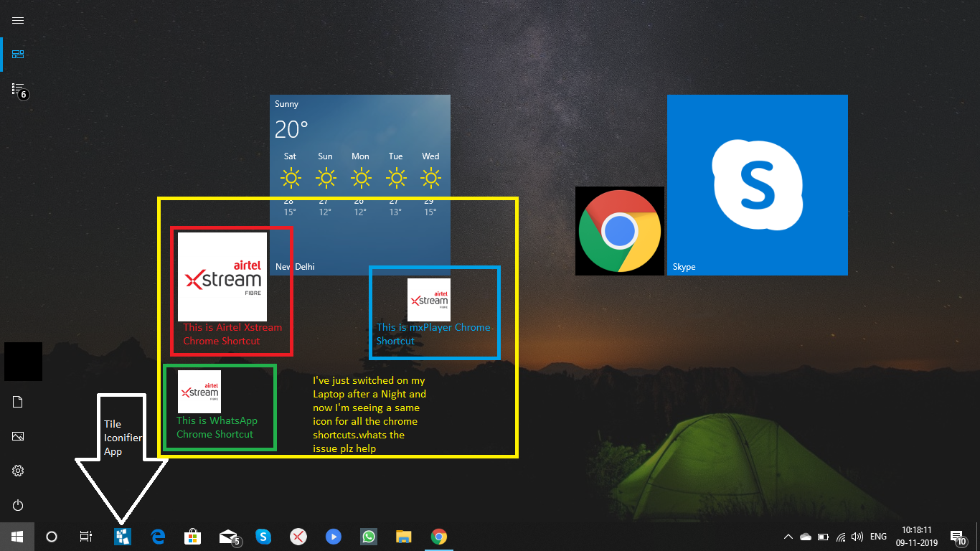Open Pictures from the Start sidebar

tap(17, 436)
